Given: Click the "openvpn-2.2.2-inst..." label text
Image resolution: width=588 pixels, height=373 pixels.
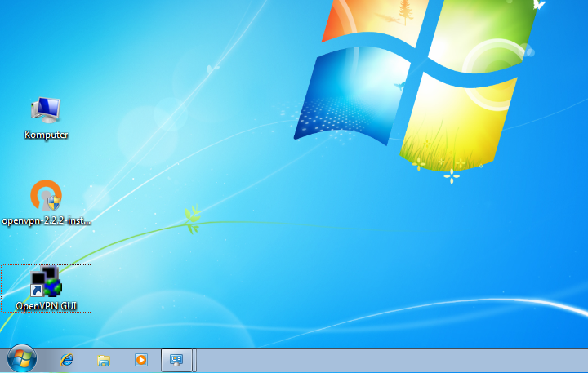Looking at the screenshot, I should (46, 220).
